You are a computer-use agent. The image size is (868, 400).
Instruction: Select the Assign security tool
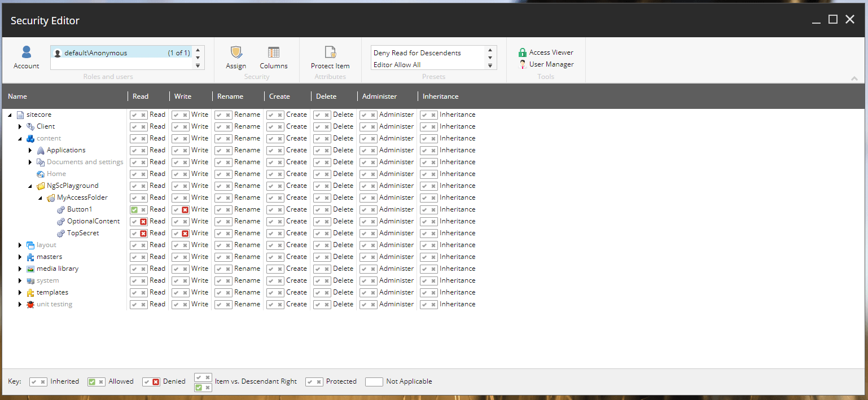click(x=236, y=56)
